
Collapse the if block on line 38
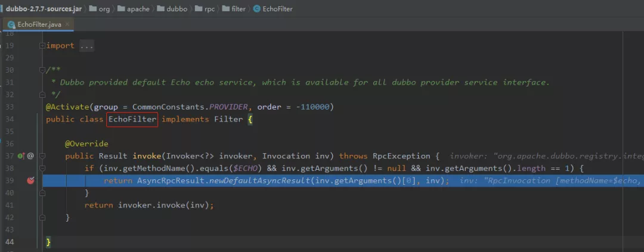click(42, 168)
